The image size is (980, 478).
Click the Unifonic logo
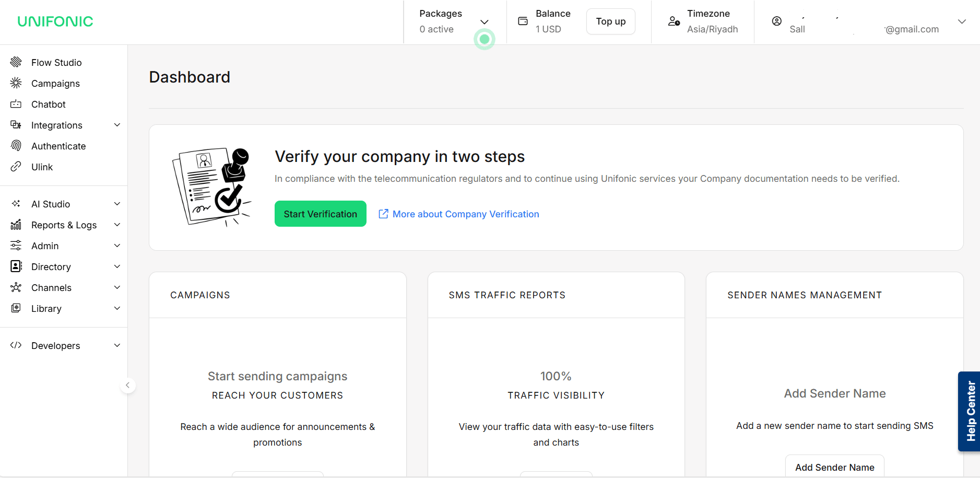(55, 21)
